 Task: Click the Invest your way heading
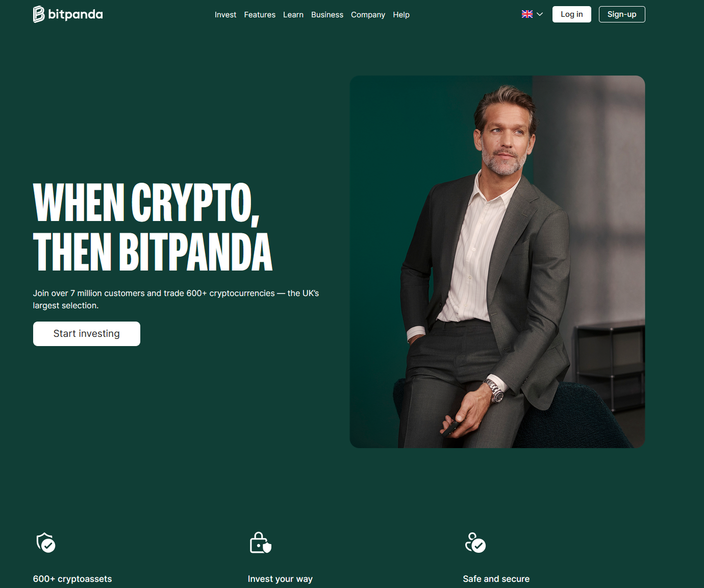pos(280,579)
